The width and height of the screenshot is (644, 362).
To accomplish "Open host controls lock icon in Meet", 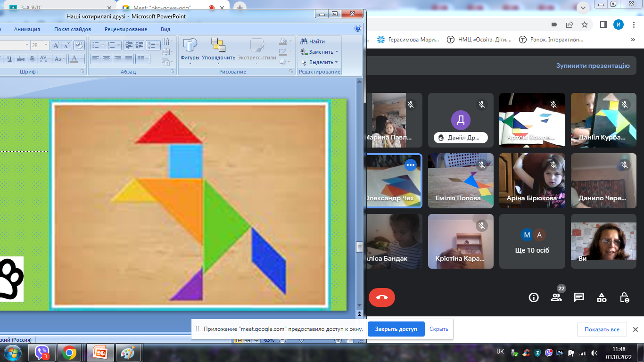I will click(624, 297).
